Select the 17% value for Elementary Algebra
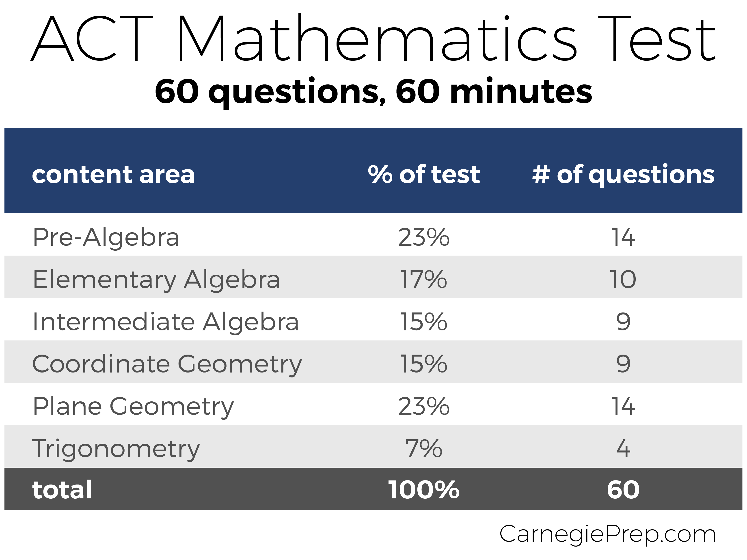 (x=423, y=280)
